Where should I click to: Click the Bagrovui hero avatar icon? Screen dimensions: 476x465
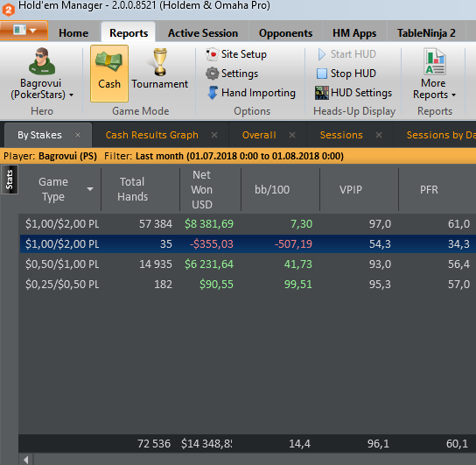tap(42, 61)
